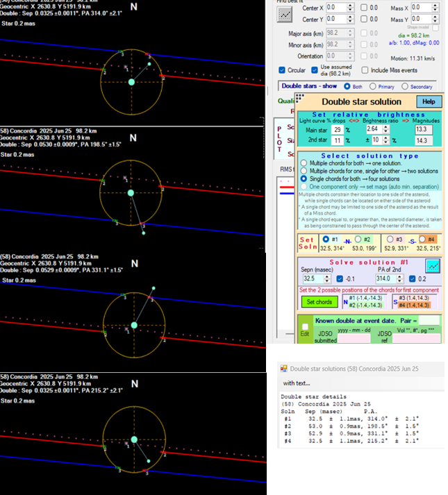
Task: Click chord position #2 (-1.4,-14.3)
Action: pyautogui.click(x=365, y=305)
